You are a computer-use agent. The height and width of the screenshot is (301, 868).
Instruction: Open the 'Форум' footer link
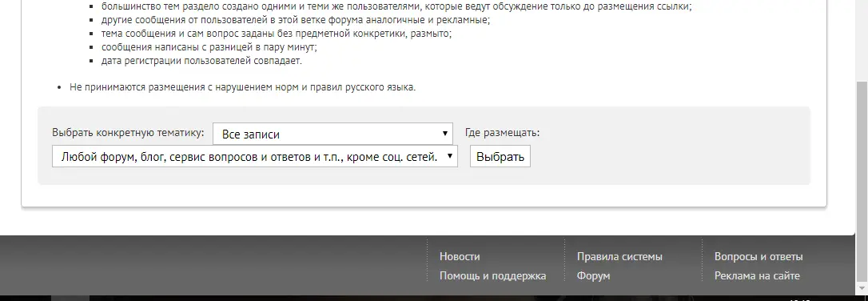click(593, 275)
